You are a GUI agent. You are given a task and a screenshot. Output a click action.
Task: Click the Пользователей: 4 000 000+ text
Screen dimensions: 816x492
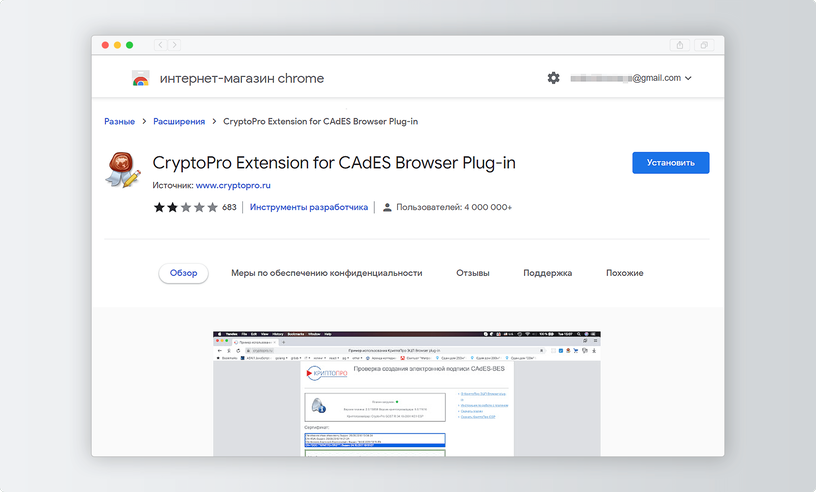pos(454,207)
